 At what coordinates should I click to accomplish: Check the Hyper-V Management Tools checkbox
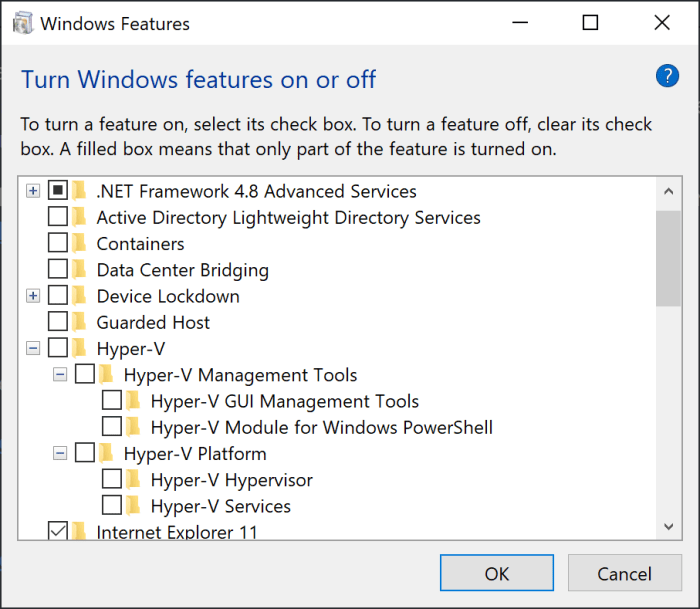pos(85,374)
